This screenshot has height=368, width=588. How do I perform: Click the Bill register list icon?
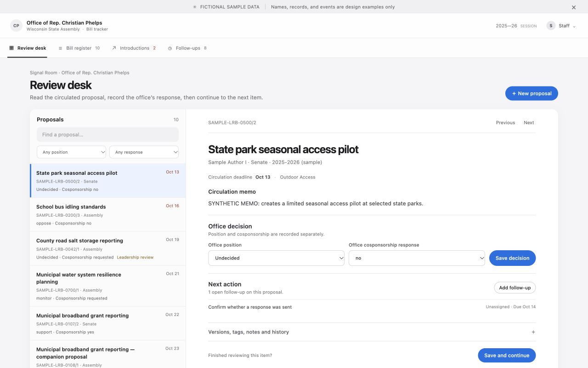click(60, 48)
